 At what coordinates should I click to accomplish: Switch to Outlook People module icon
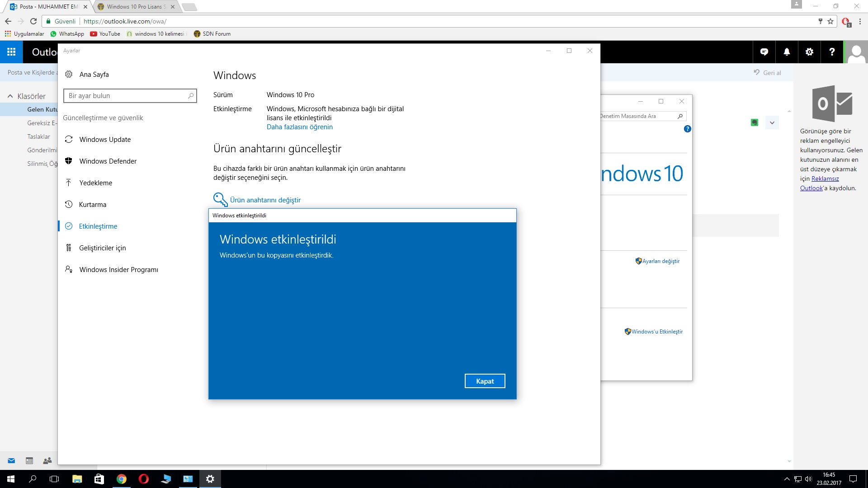coord(47,461)
